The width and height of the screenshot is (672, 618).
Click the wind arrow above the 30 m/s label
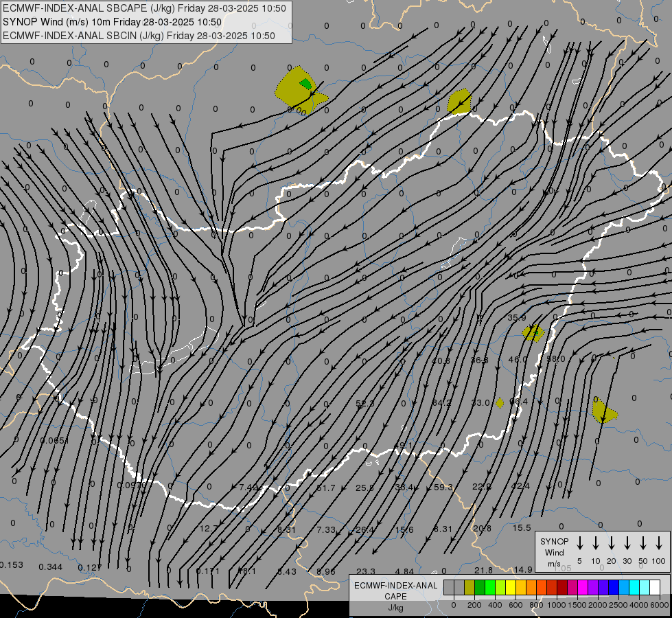[627, 543]
